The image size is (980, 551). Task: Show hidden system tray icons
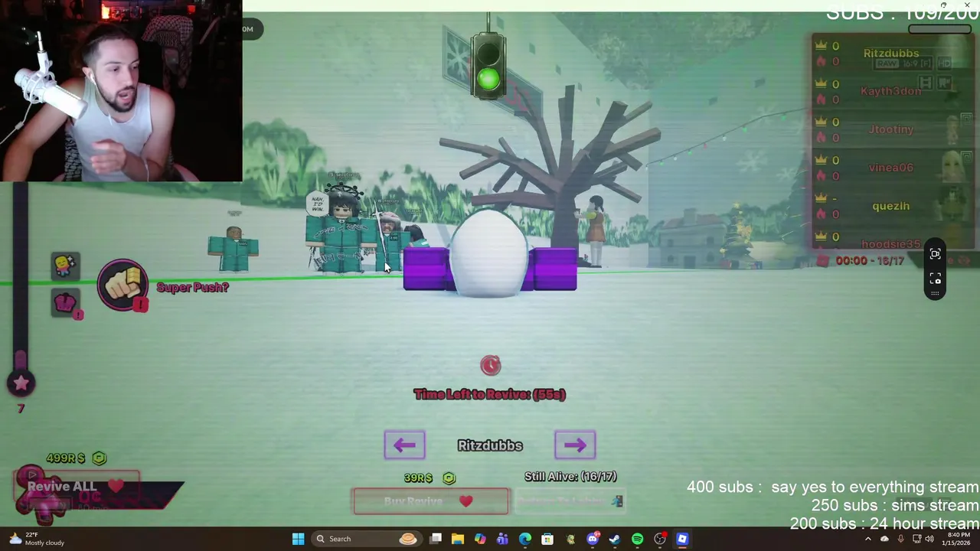click(x=867, y=539)
